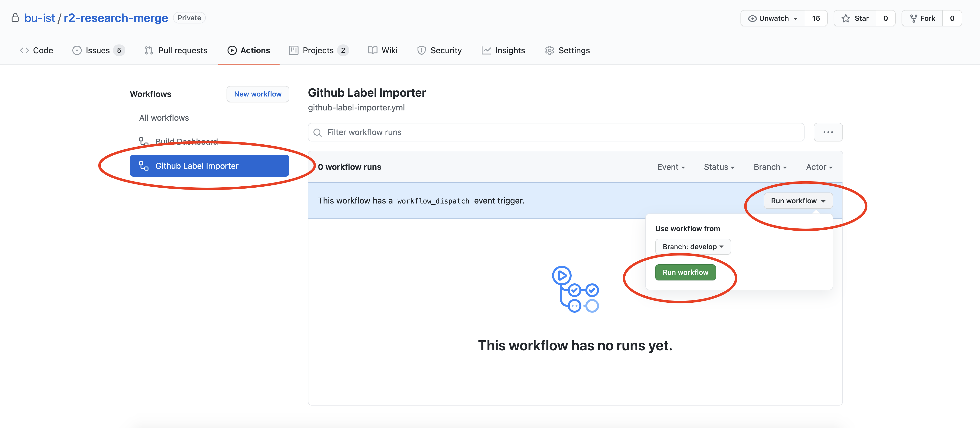Open the Settings tab
This screenshot has height=428, width=980.
tap(567, 50)
